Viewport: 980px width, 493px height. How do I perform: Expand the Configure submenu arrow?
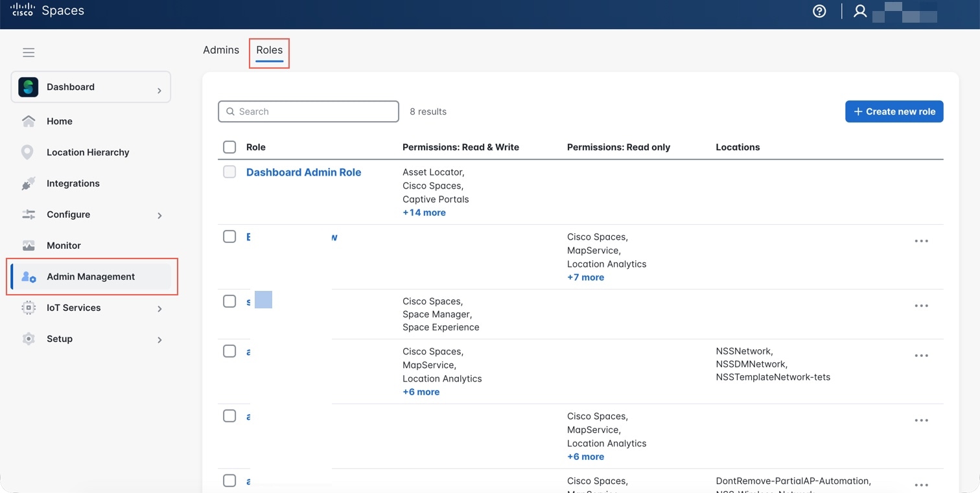(x=159, y=215)
